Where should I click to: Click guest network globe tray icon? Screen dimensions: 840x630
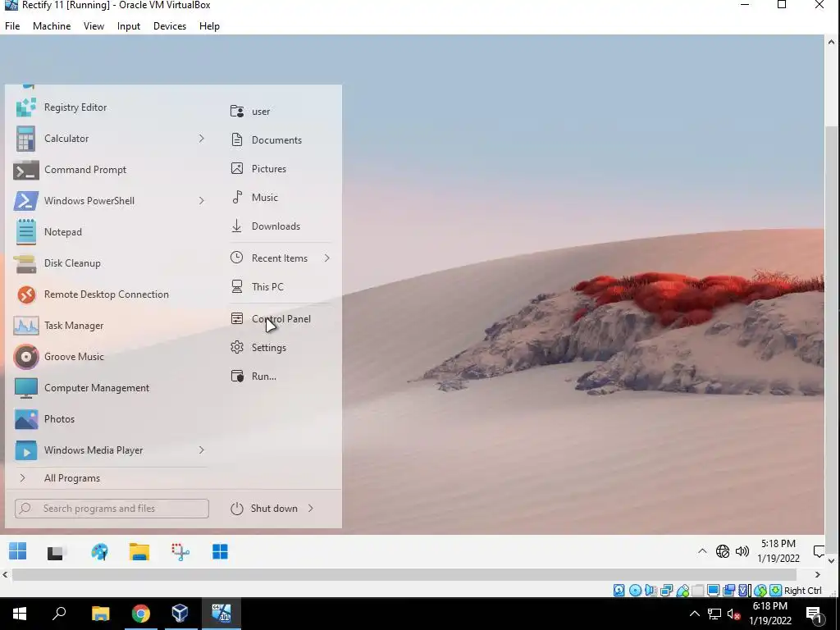(722, 550)
